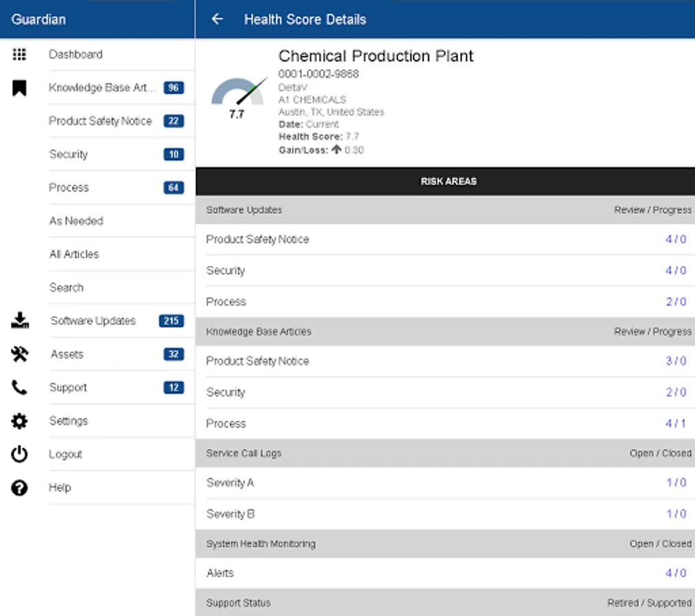This screenshot has height=616, width=695.
Task: Click the RISK AREAS bar
Action: [x=445, y=181]
